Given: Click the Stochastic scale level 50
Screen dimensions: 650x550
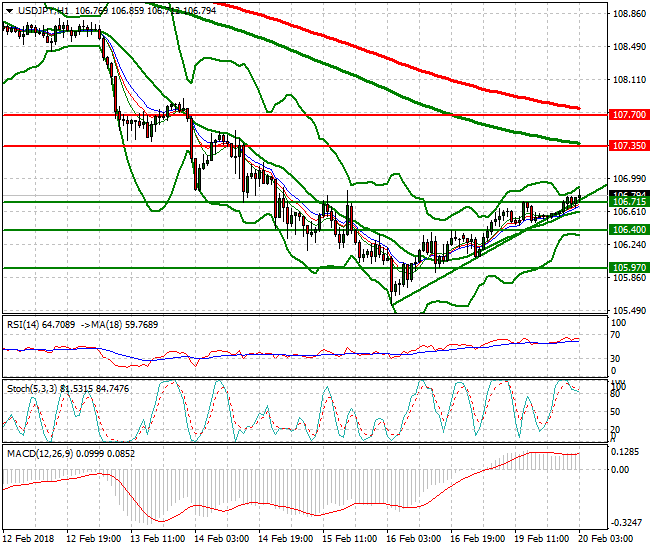Looking at the screenshot, I should coord(616,412).
